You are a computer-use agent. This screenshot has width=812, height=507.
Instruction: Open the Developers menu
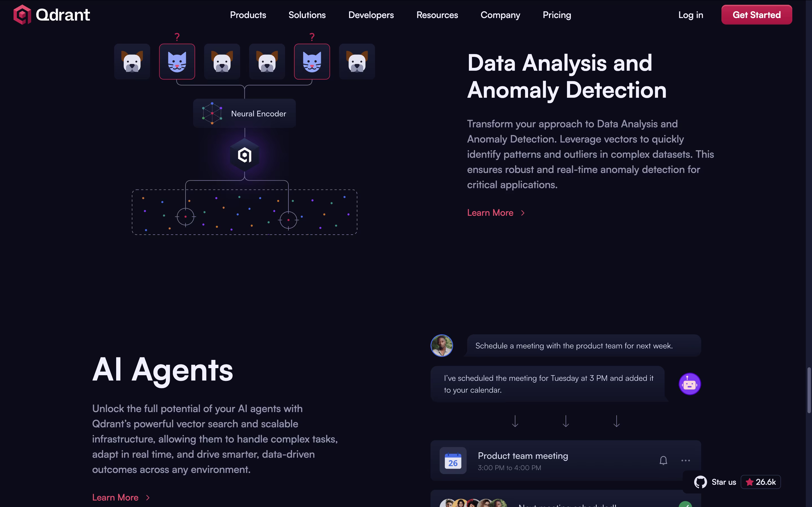pos(371,15)
